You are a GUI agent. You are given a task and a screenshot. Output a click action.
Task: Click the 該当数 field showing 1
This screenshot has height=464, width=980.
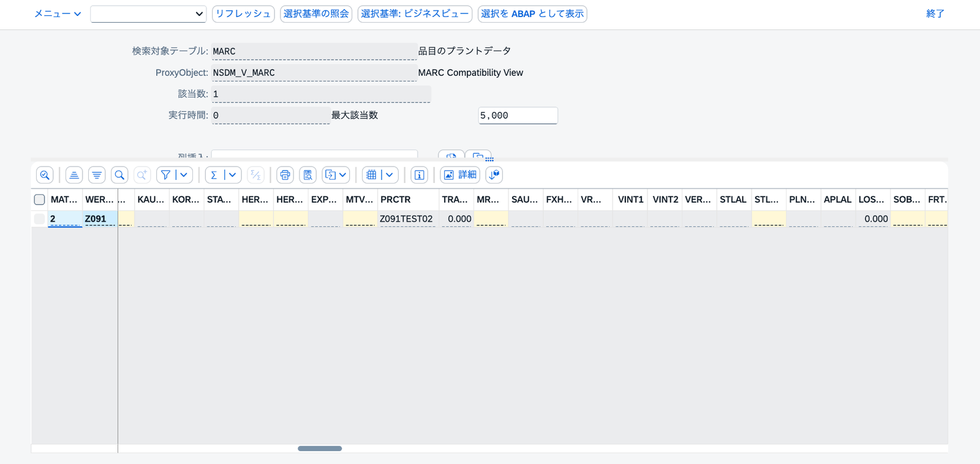click(321, 94)
